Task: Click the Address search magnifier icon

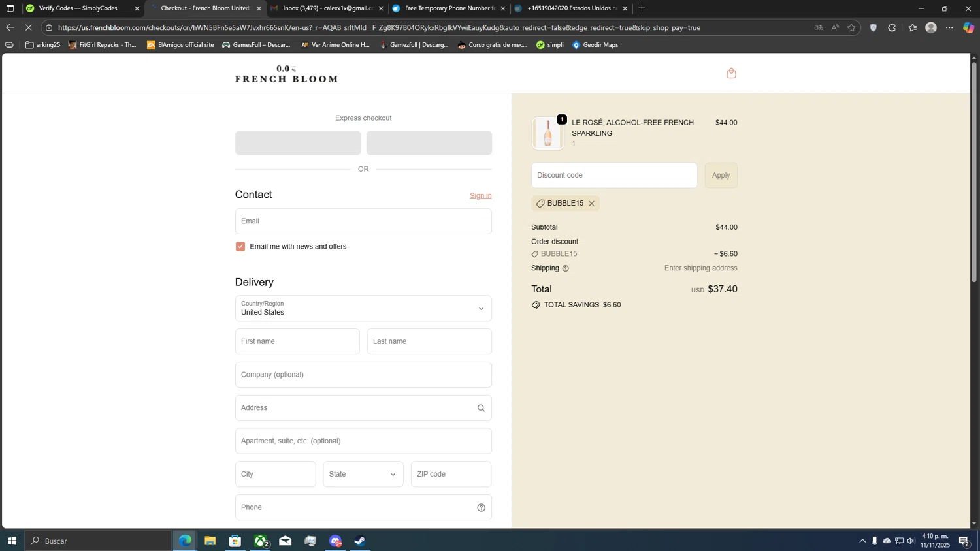Action: tap(481, 408)
